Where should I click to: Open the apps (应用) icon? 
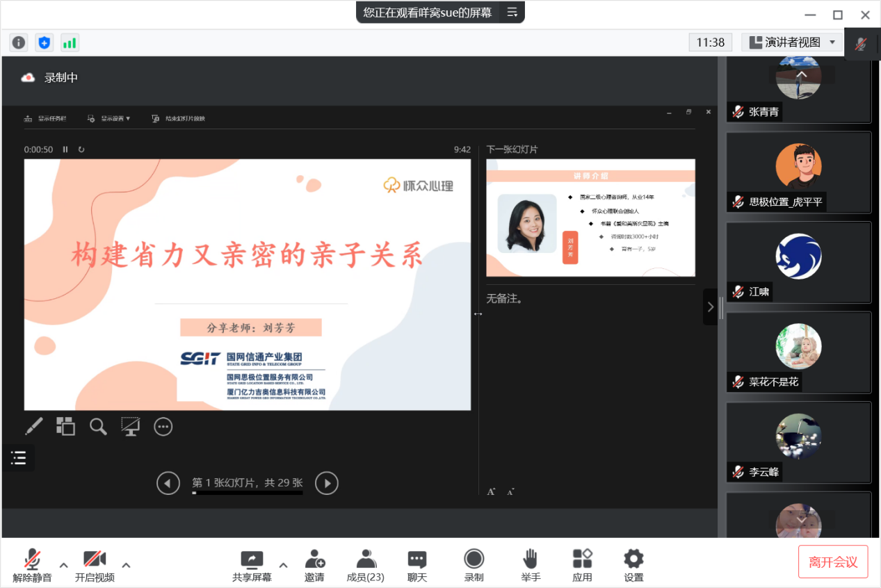coord(582,565)
